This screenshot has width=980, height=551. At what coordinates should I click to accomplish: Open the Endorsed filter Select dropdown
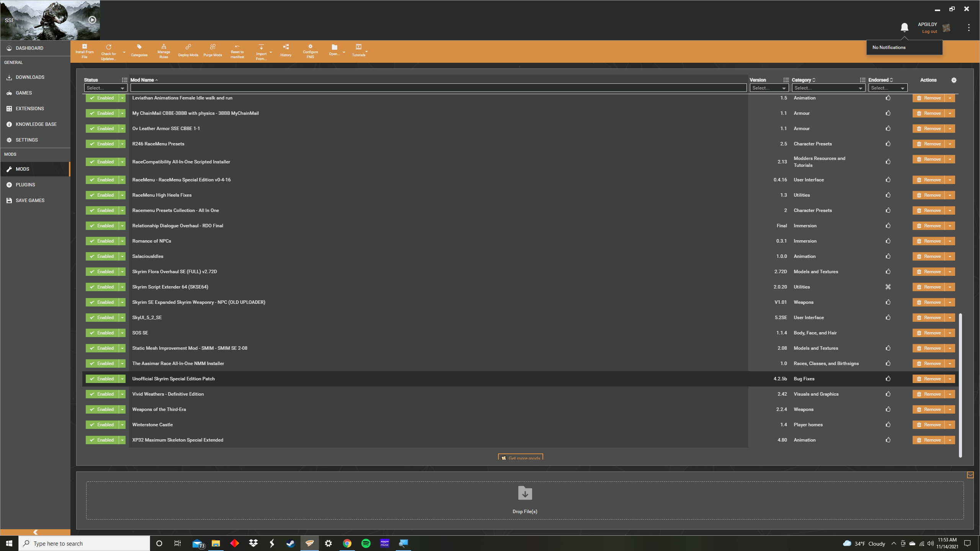pos(887,88)
